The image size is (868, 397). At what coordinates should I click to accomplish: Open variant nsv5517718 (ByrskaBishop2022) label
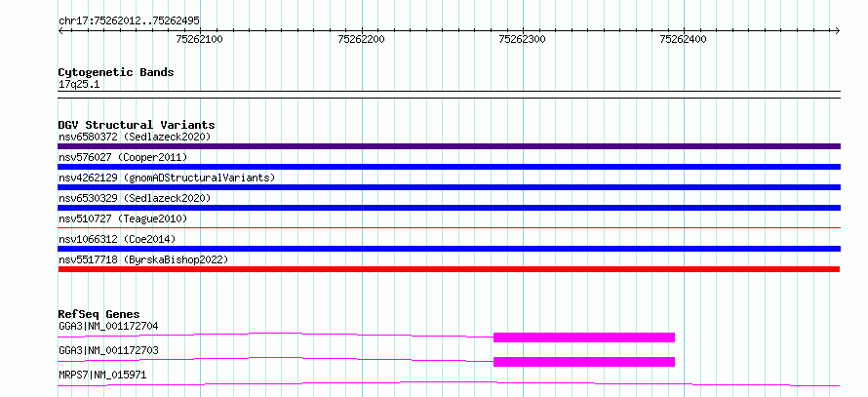point(143,259)
